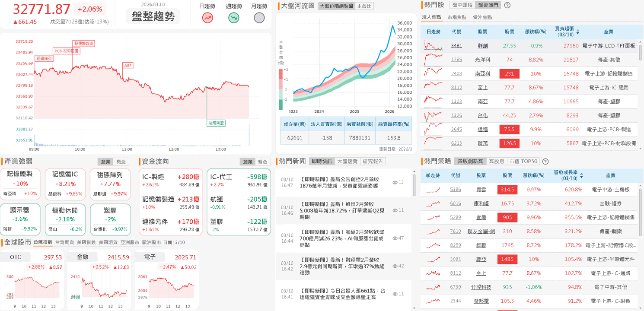Image resolution: width=644 pixels, height=311 pixels.
Task: Click the green weekly trend icon
Action: coord(233,18)
